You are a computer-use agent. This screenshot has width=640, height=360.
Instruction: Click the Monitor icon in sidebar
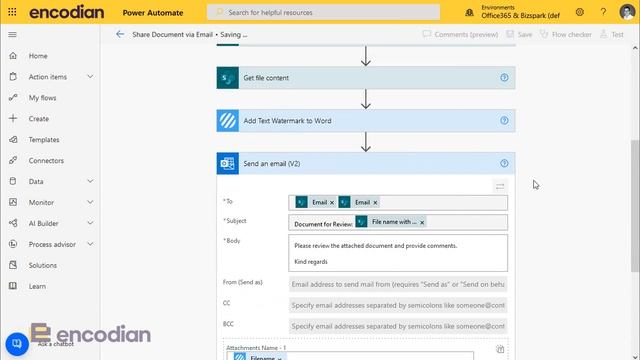coord(13,202)
